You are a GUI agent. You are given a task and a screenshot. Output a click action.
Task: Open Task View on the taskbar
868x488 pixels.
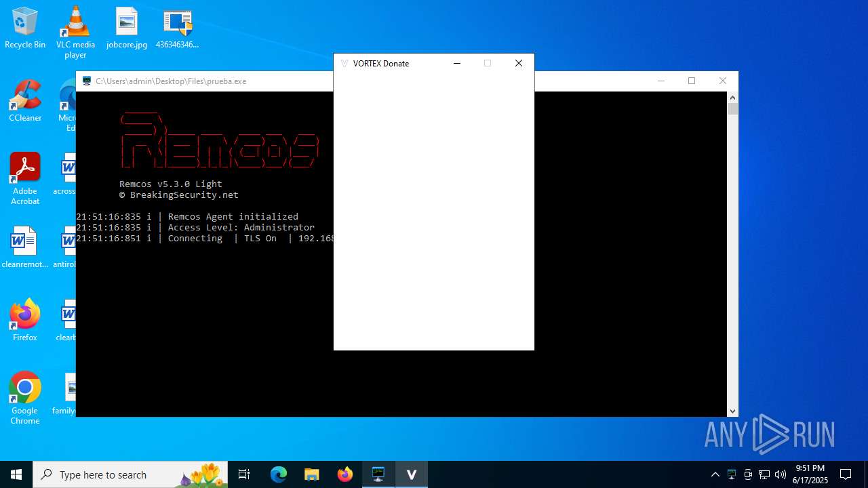tap(244, 474)
